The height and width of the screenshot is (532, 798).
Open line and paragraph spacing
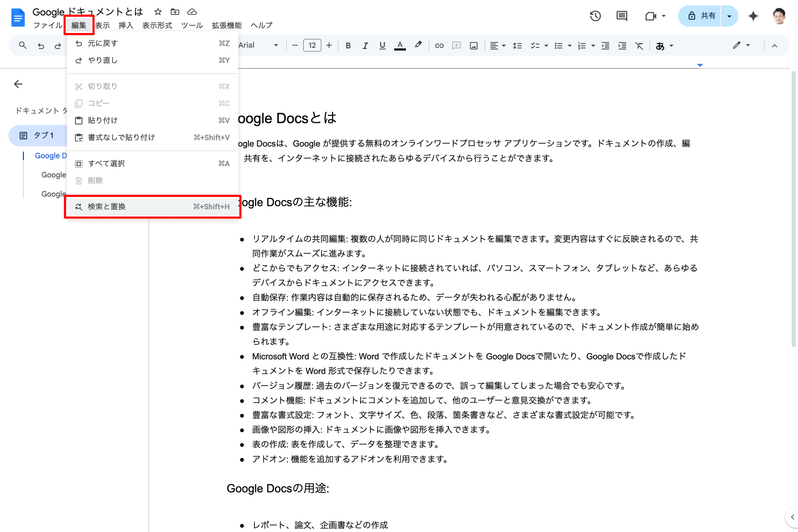pos(517,46)
